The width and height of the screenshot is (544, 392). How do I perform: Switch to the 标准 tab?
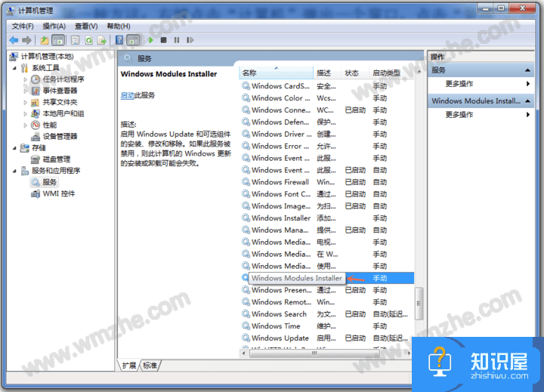point(150,366)
